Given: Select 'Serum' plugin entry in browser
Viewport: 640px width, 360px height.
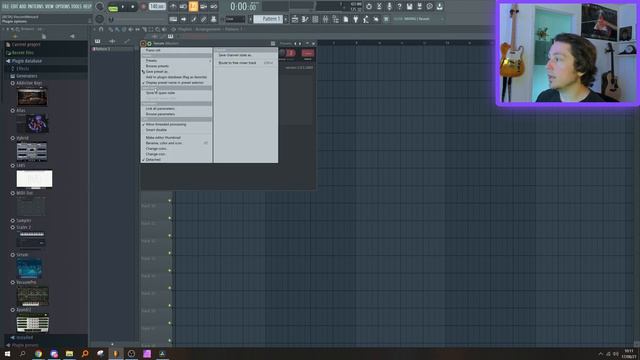Looking at the screenshot, I should pos(22,255).
